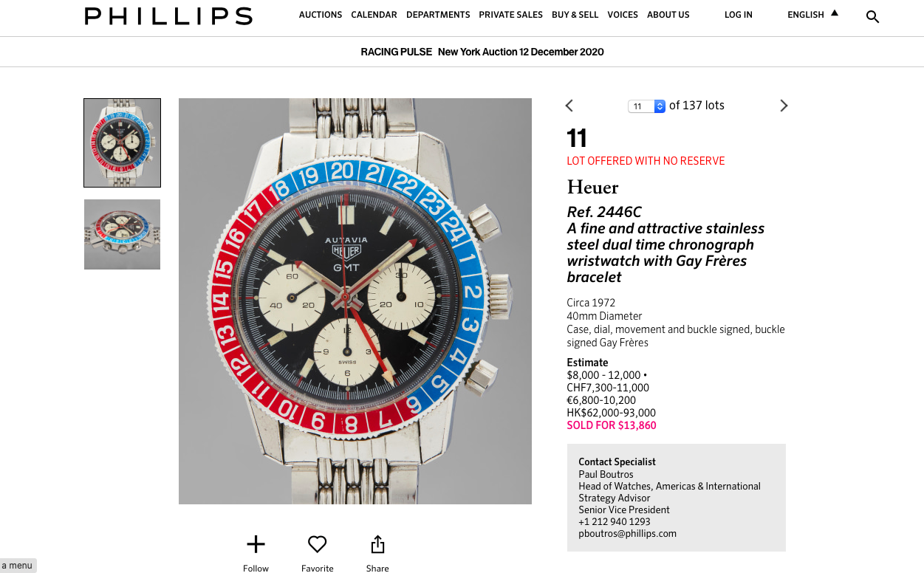Favorite this lot with the heart icon

point(318,545)
